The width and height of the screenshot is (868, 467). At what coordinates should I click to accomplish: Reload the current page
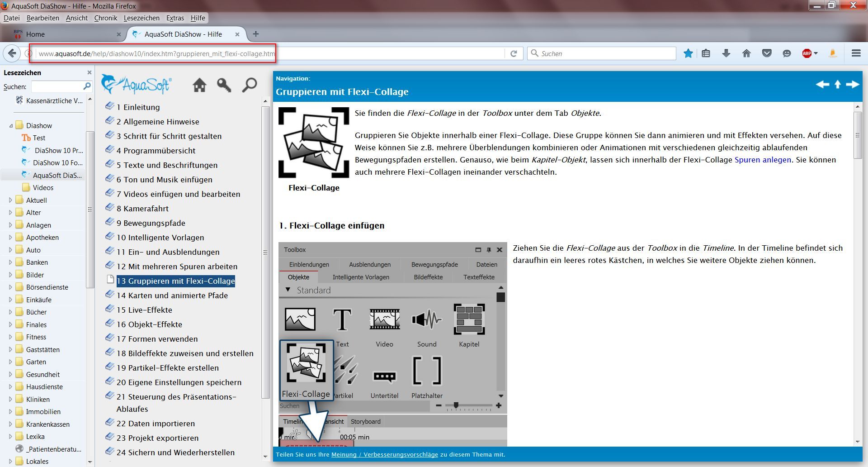click(x=514, y=53)
